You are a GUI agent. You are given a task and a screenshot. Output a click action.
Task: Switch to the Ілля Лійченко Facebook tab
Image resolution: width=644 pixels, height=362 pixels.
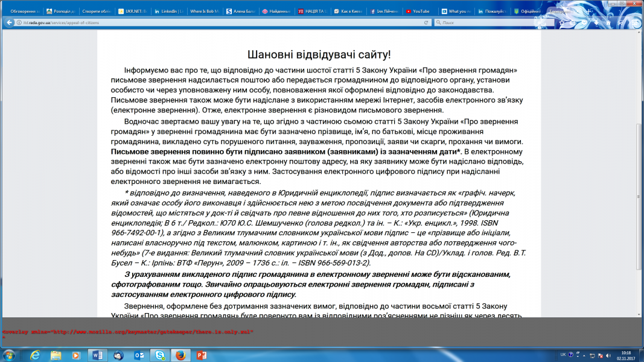[x=384, y=11]
